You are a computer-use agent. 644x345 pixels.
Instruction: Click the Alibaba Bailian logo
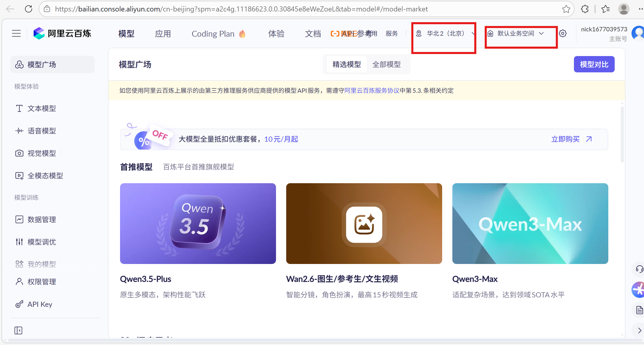click(62, 33)
